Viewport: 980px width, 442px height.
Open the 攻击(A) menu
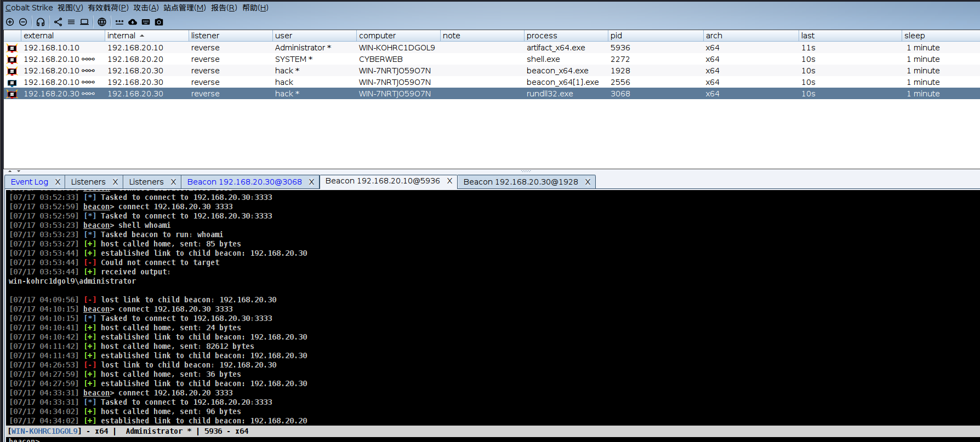click(x=146, y=8)
